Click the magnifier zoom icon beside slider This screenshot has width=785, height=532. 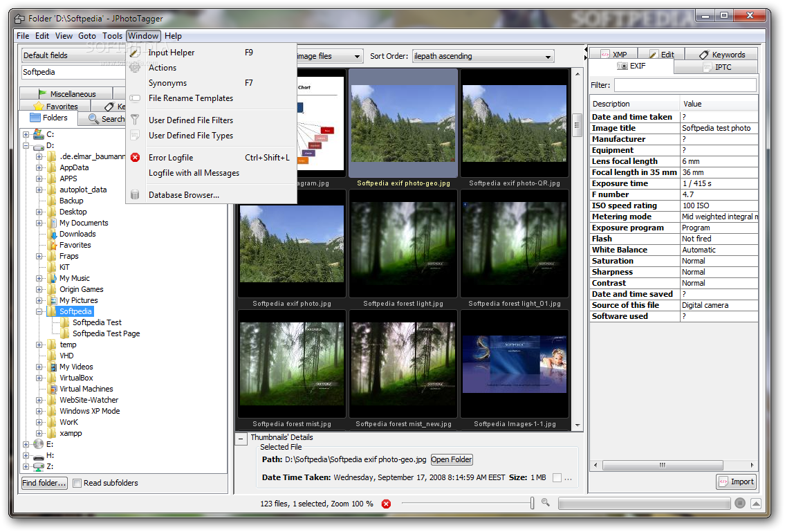(546, 503)
